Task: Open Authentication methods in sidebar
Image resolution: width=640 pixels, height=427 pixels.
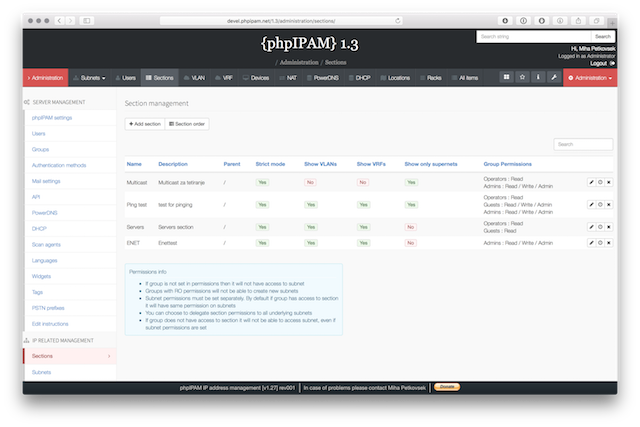Action: [x=60, y=165]
